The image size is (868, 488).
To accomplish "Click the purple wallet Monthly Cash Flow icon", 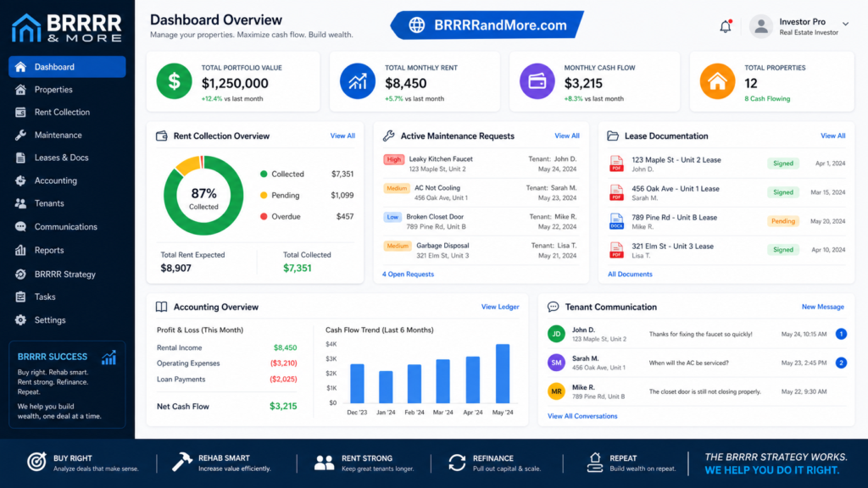I will click(537, 81).
